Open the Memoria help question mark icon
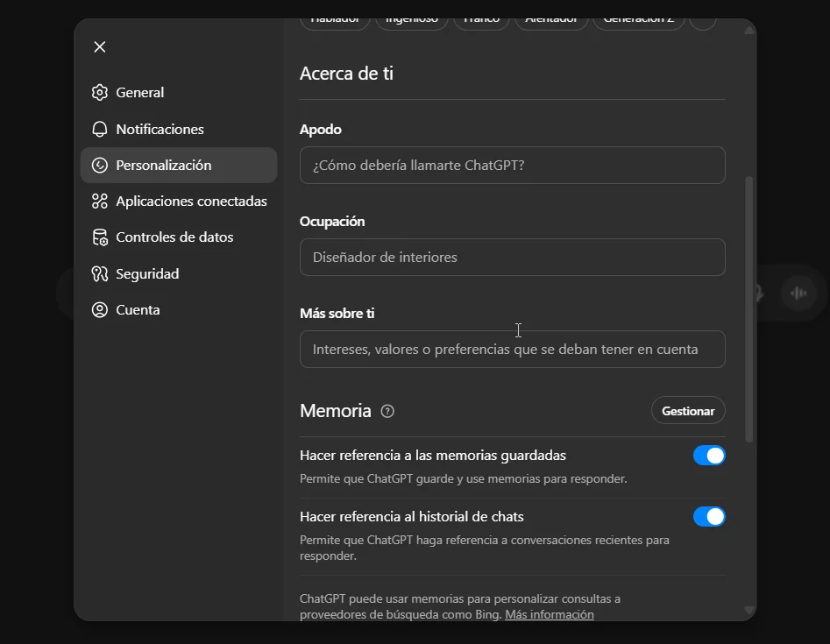Screen dimensions: 830x644 pyautogui.click(x=387, y=410)
